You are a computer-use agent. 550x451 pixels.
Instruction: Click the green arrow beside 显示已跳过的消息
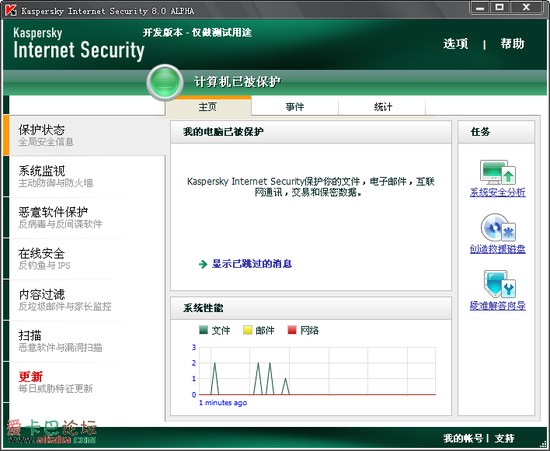(x=203, y=264)
